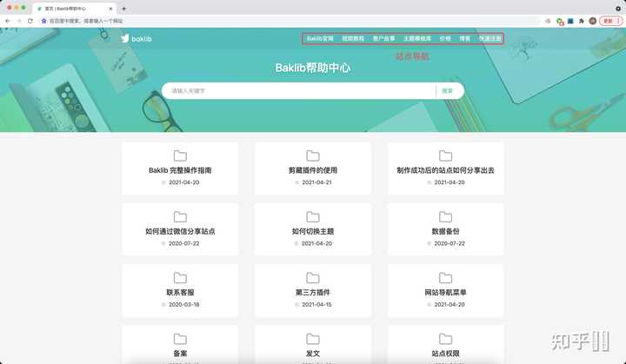Click the folder icon above 备案

point(180,339)
